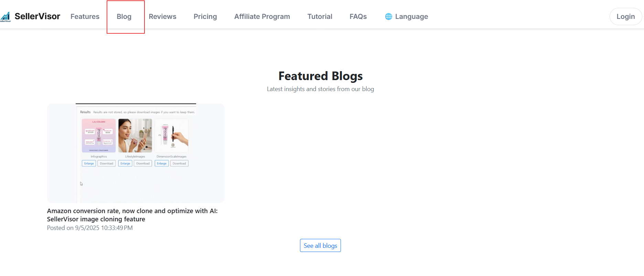Screen dimensions: 644x276
Task: Click Download under LifestyleImages in preview
Action: [143, 164]
